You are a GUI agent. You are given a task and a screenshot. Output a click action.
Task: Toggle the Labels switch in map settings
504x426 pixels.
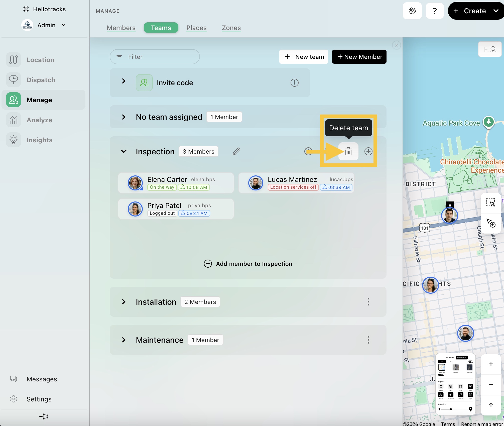coord(442,375)
